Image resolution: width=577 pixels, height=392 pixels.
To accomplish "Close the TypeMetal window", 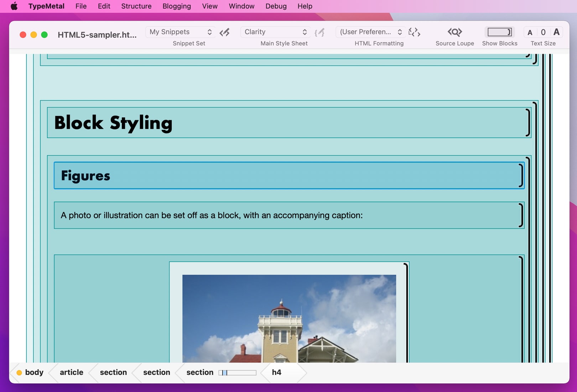I will [x=23, y=35].
